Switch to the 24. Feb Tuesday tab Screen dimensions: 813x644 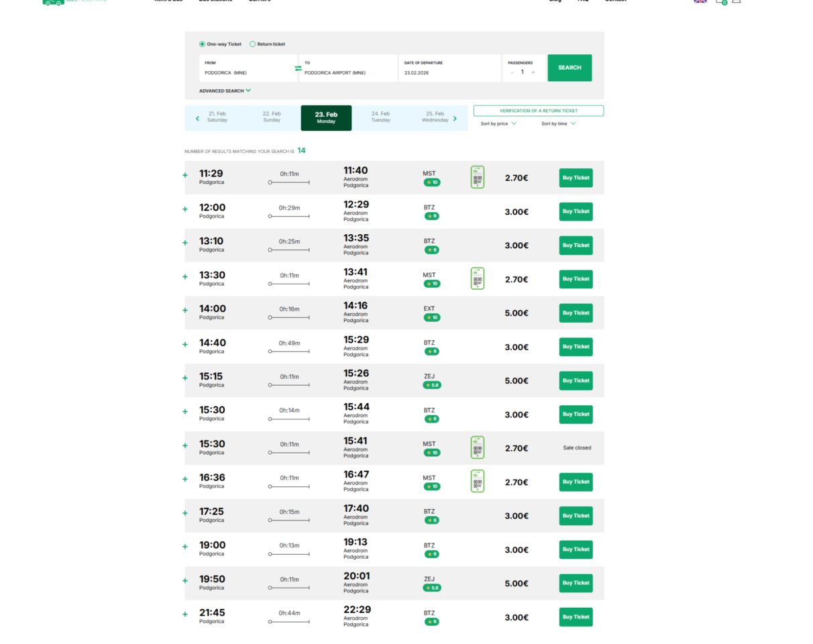(380, 117)
